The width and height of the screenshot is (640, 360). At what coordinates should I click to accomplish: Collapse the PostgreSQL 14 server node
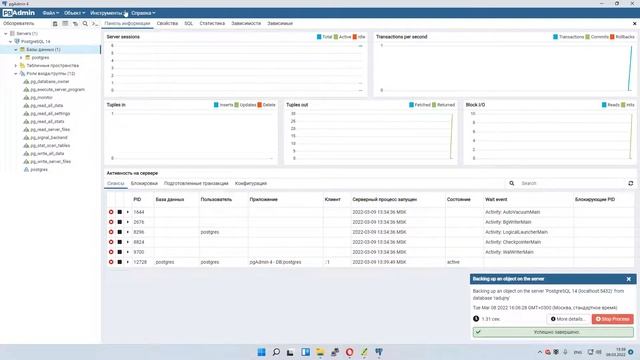11,42
